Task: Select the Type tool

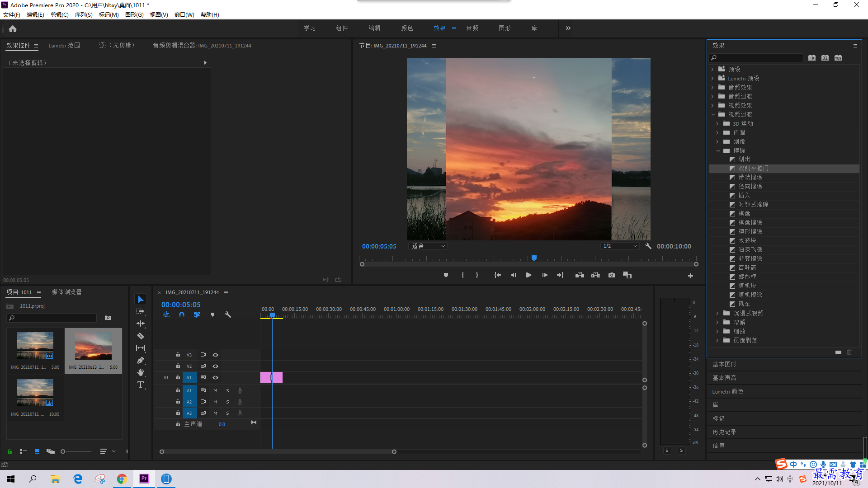Action: click(x=141, y=385)
